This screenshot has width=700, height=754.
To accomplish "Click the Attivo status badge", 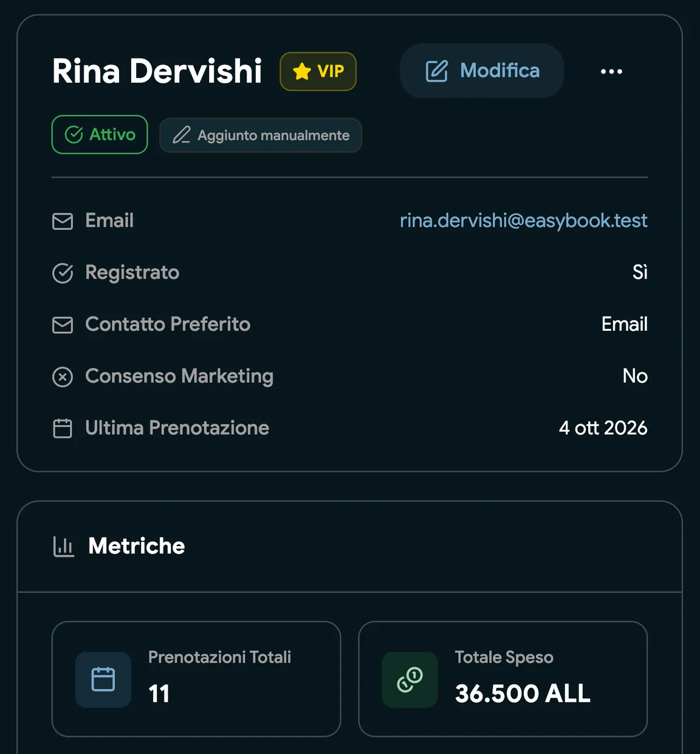I will click(100, 134).
